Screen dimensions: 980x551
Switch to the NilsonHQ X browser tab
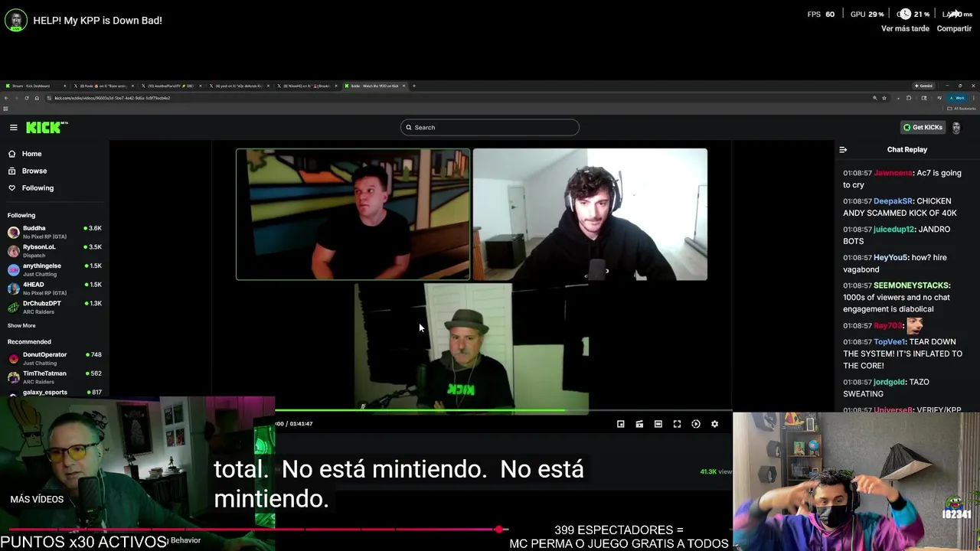click(x=306, y=86)
